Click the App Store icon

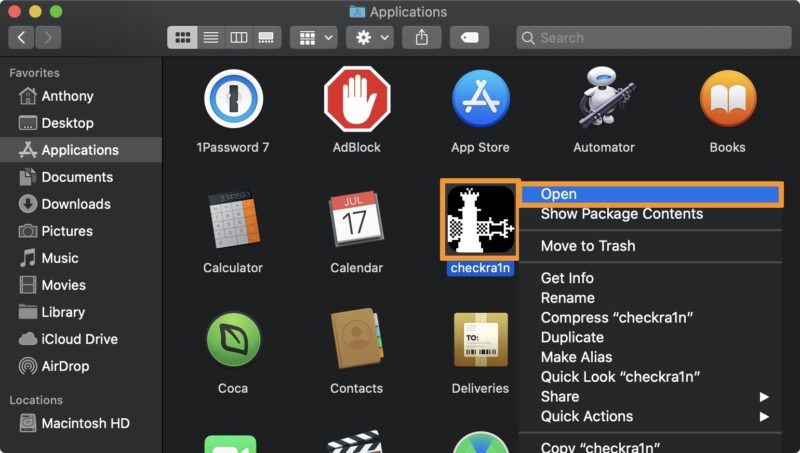[480, 99]
